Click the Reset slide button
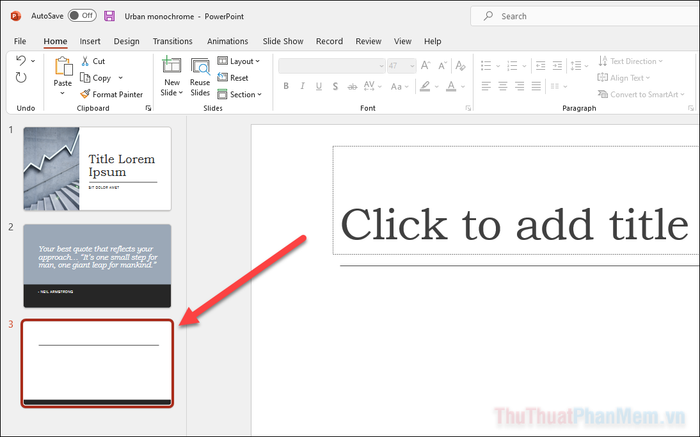 tap(233, 78)
